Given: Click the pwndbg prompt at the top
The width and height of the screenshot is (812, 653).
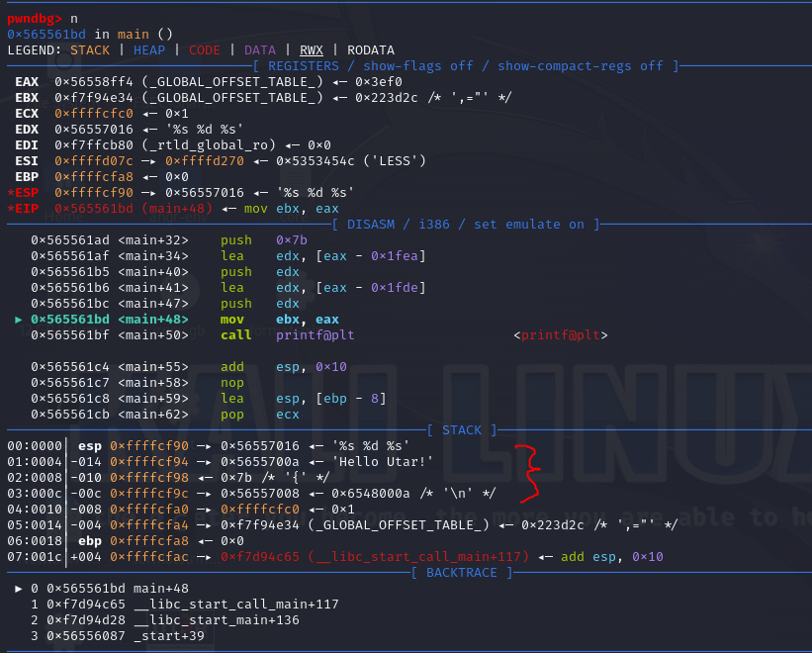Looking at the screenshot, I should [35, 19].
